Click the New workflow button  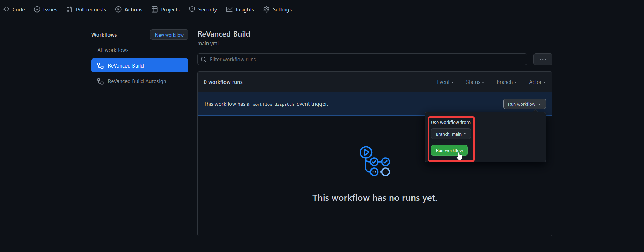169,35
